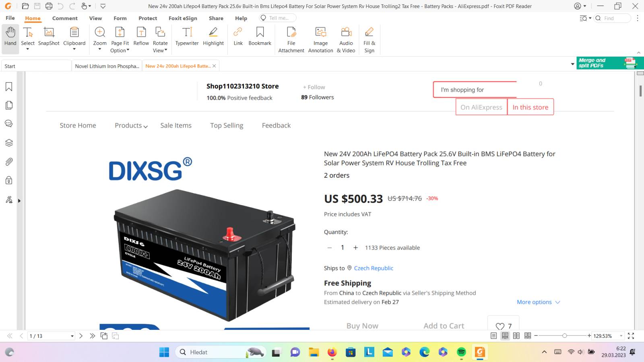This screenshot has height=362, width=644.
Task: Activate the Select tool icon
Action: (x=28, y=32)
